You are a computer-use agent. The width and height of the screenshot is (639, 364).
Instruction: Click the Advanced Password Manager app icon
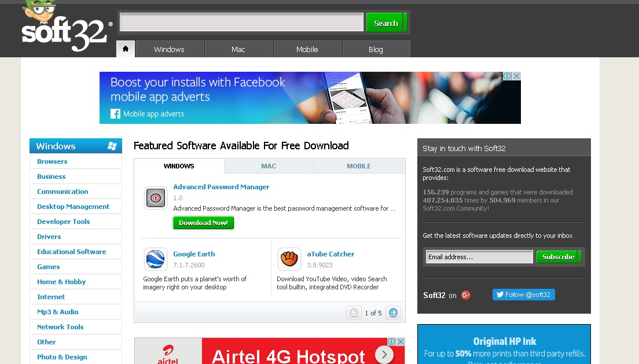tap(155, 197)
